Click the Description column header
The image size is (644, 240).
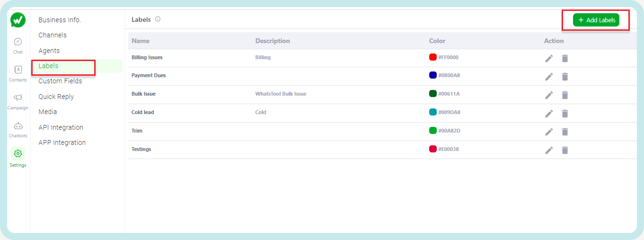pyautogui.click(x=273, y=41)
